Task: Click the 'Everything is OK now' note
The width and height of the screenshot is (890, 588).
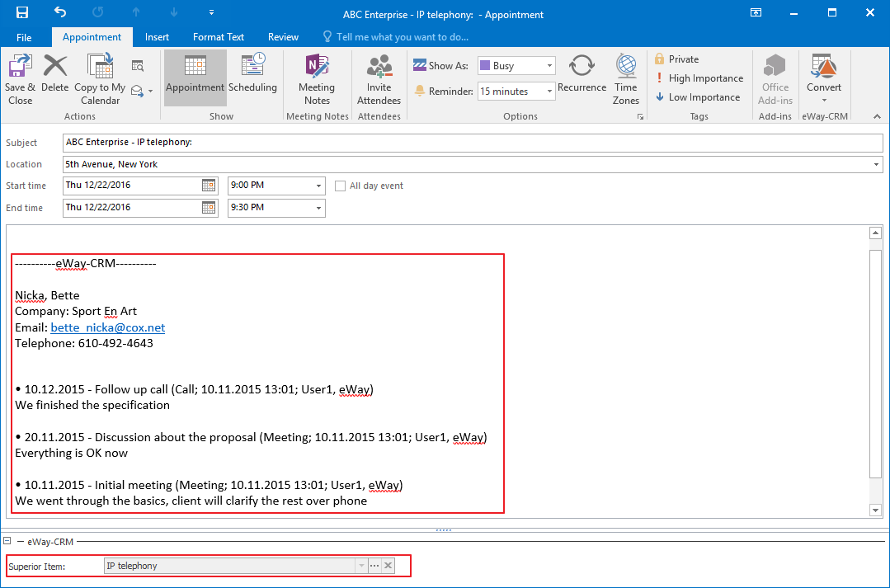Action: pos(72,453)
